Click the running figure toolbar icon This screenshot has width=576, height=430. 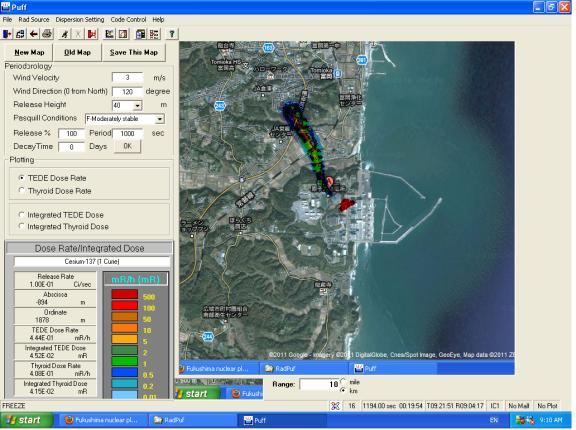tap(65, 34)
